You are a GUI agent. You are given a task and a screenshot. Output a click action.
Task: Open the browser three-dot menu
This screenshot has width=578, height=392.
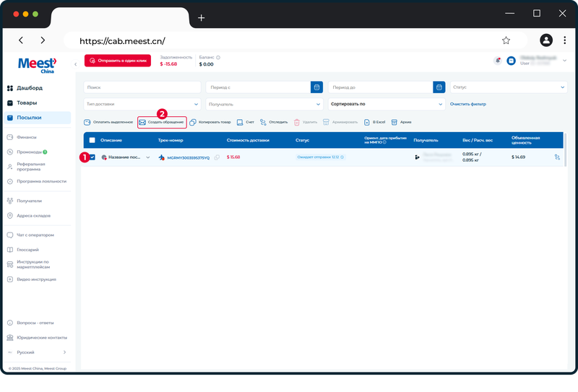[x=564, y=40]
